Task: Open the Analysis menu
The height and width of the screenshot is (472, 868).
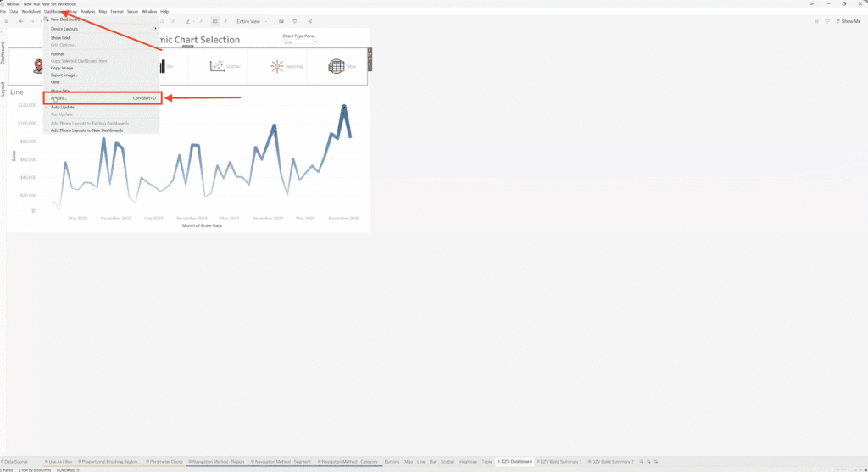Action: (88, 12)
